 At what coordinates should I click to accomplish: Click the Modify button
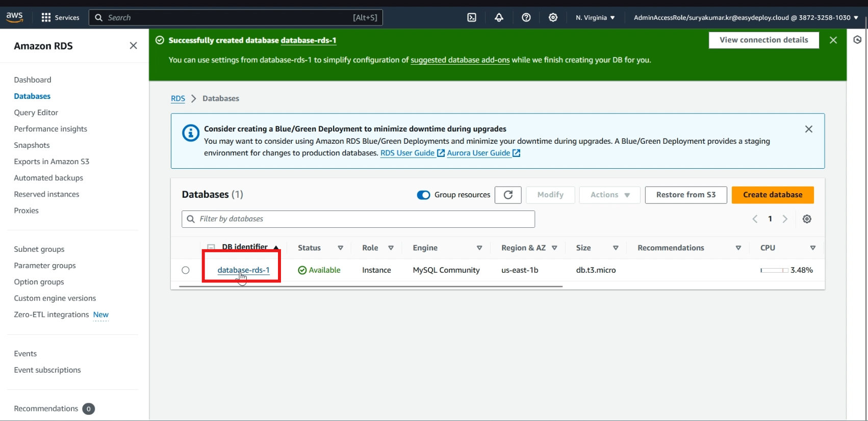coord(550,195)
